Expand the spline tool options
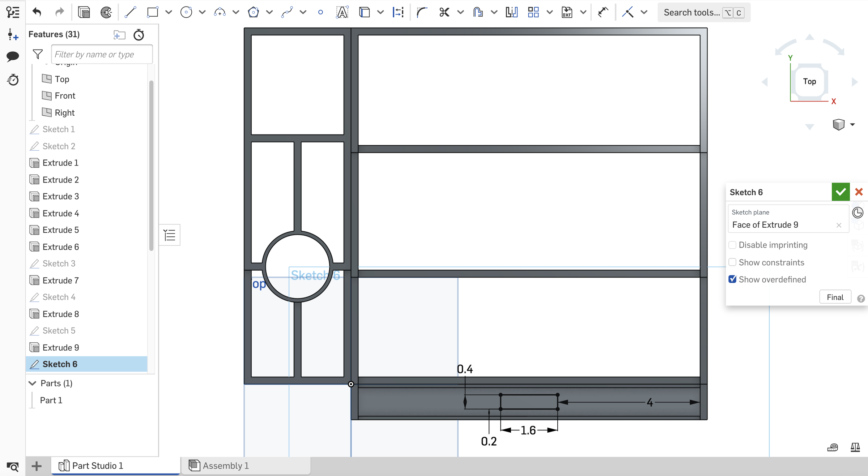Viewport: 868px width, 476px height. pos(303,12)
